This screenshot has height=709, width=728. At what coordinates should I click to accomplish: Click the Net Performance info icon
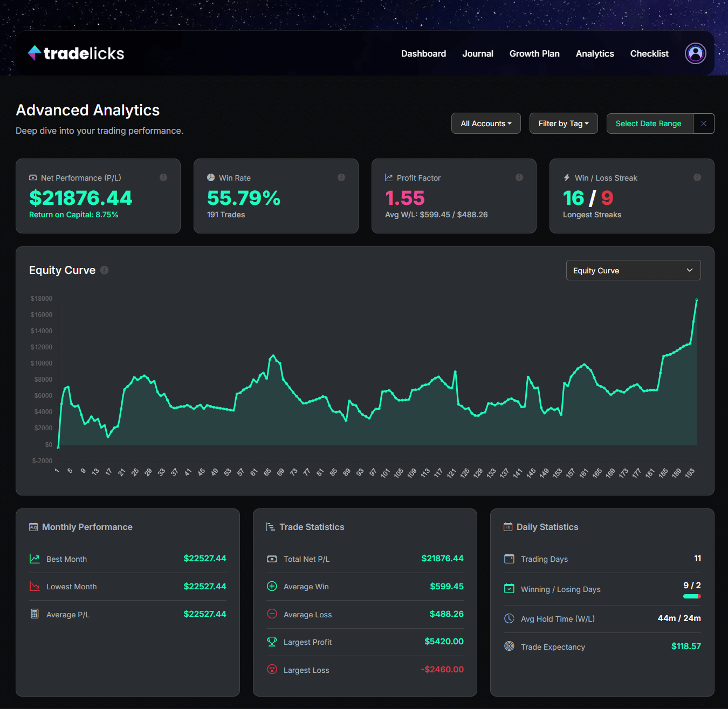(164, 177)
